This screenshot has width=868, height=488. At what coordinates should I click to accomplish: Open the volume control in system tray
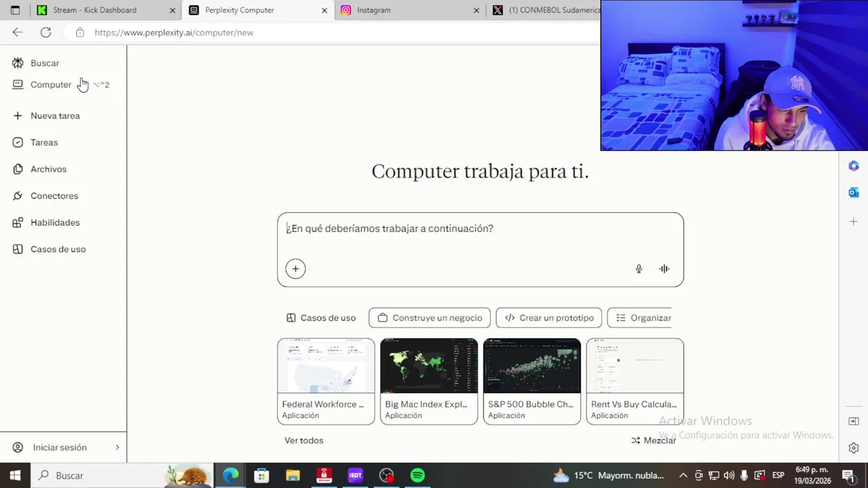[729, 476]
